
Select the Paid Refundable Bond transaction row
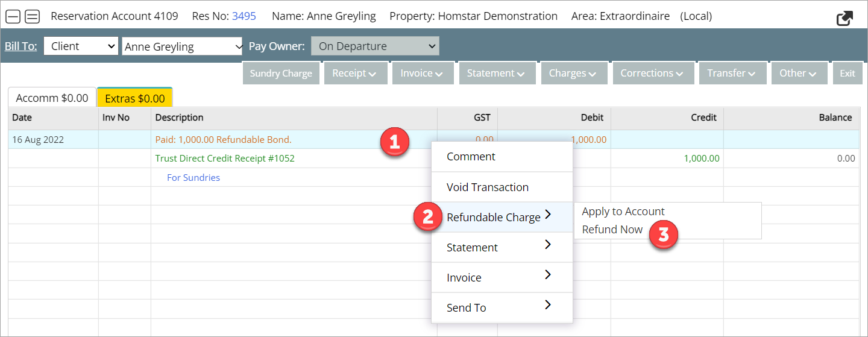[x=223, y=140]
